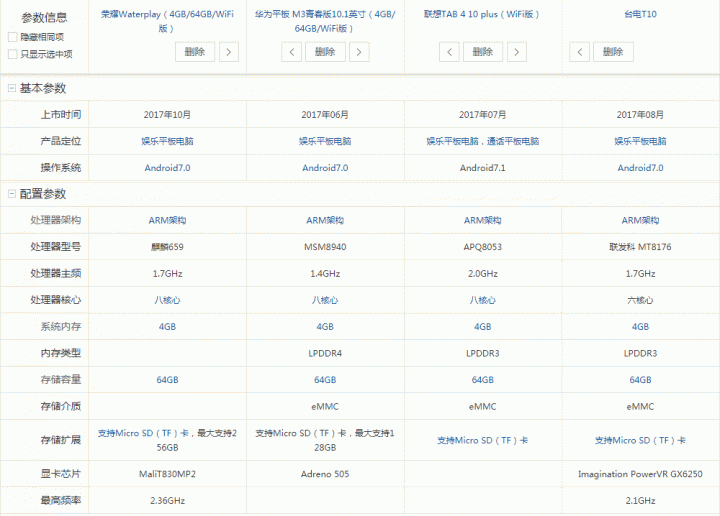Viewport: 720px width, 516px height.
Task: Select Android7.1 text for 联想TAB
Action: [483, 168]
